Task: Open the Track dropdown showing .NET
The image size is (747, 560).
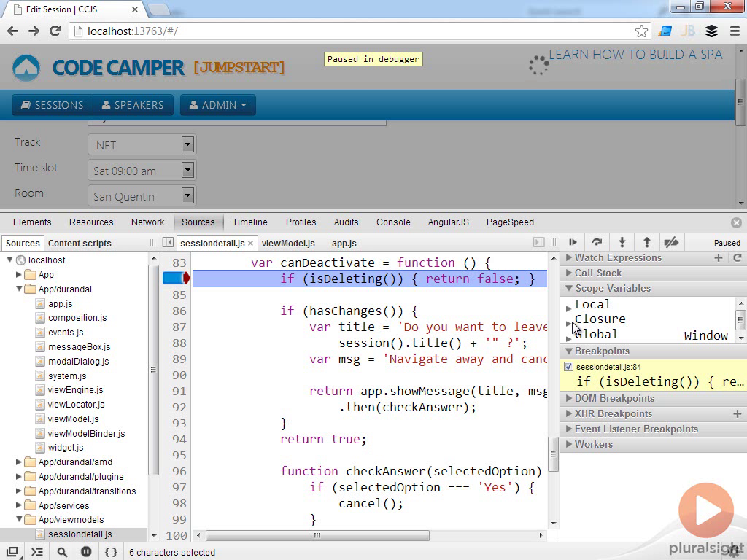Action: 142,144
